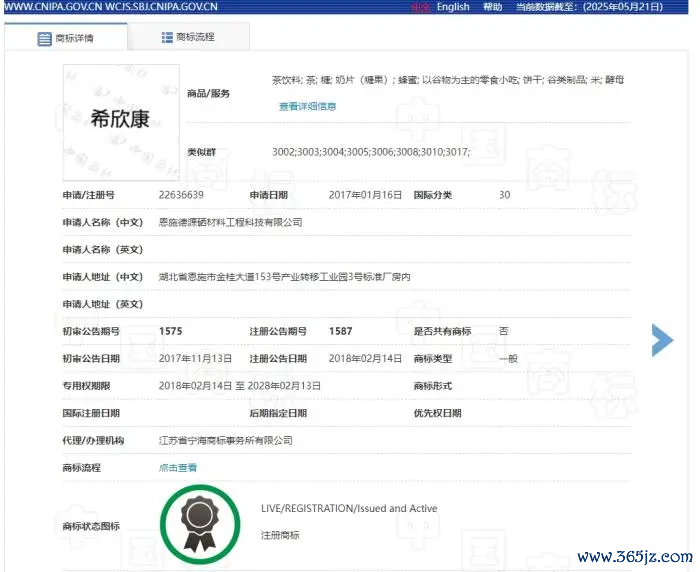Screen dimensions: 700x572
Task: Select international class value 30
Action: [x=504, y=195]
